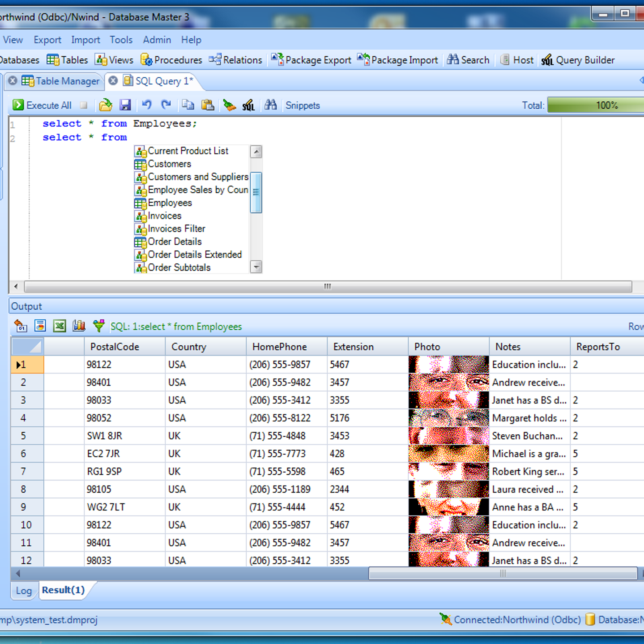Image resolution: width=644 pixels, height=644 pixels.
Task: Save the query with the floppy disk icon
Action: (125, 105)
